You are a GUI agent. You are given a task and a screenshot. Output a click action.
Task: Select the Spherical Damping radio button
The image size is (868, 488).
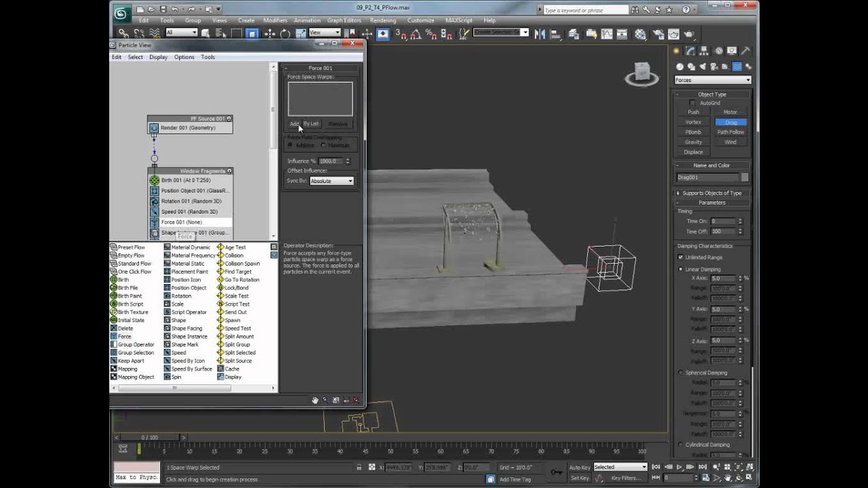[681, 372]
